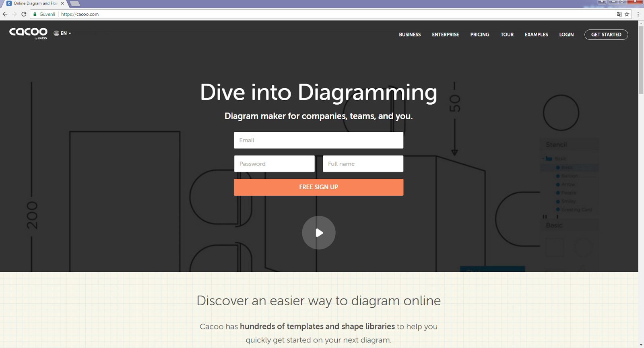This screenshot has width=644, height=348.
Task: Close the Online Diagram tab
Action: point(62,4)
